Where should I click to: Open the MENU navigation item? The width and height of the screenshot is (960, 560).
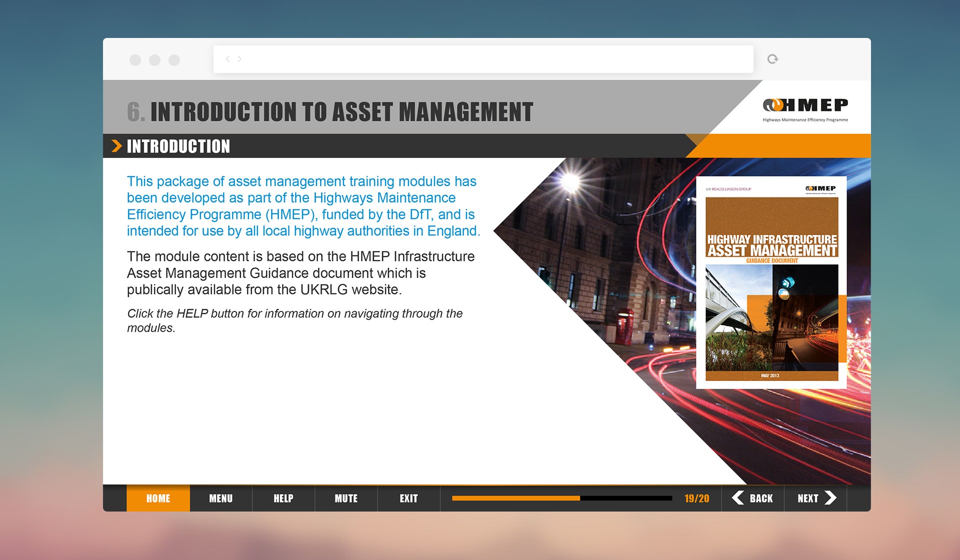coord(221,499)
